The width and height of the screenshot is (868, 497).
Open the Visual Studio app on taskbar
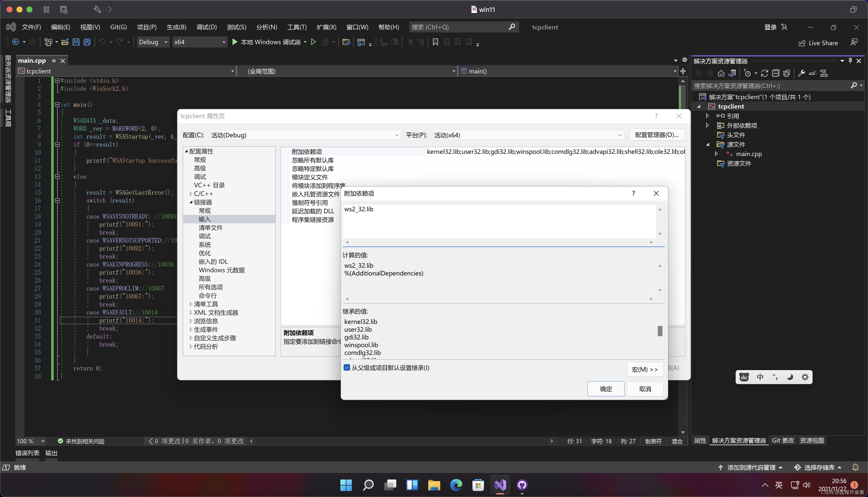[500, 485]
